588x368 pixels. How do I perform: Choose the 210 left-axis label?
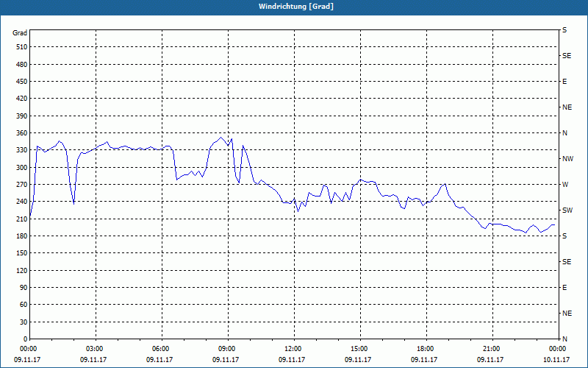pyautogui.click(x=22, y=219)
